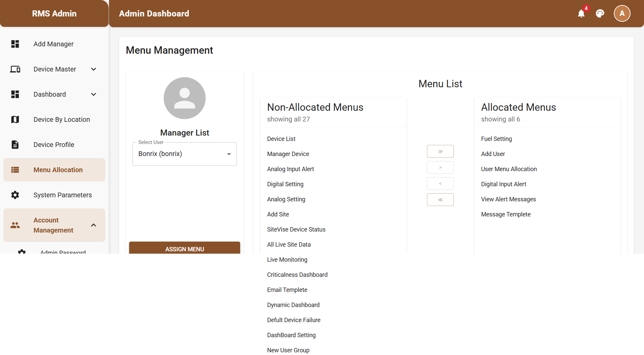Collapse the Account Management section chevron

[94, 225]
